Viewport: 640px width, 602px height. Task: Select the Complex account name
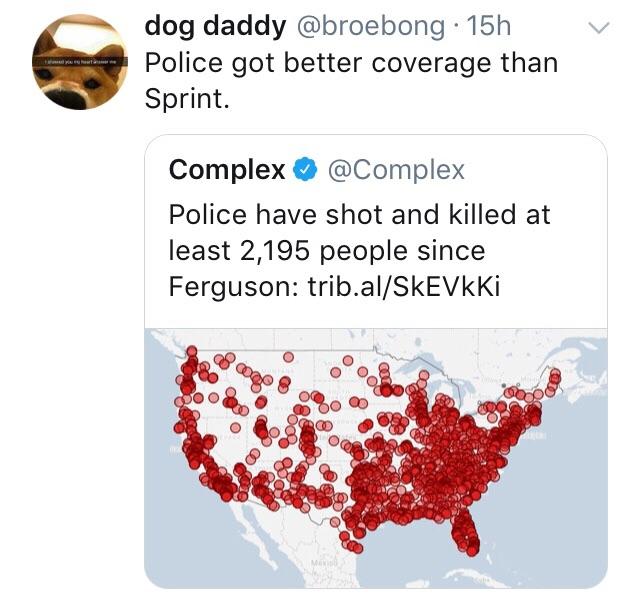(227, 170)
